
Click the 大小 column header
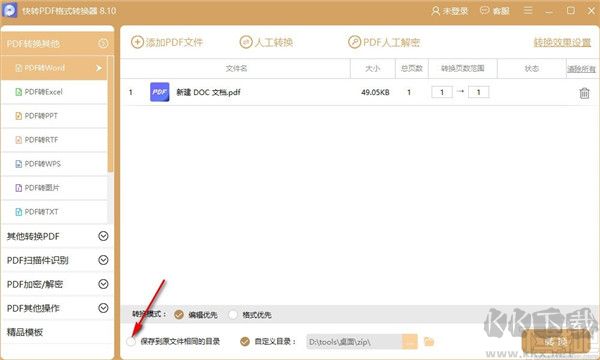click(373, 68)
